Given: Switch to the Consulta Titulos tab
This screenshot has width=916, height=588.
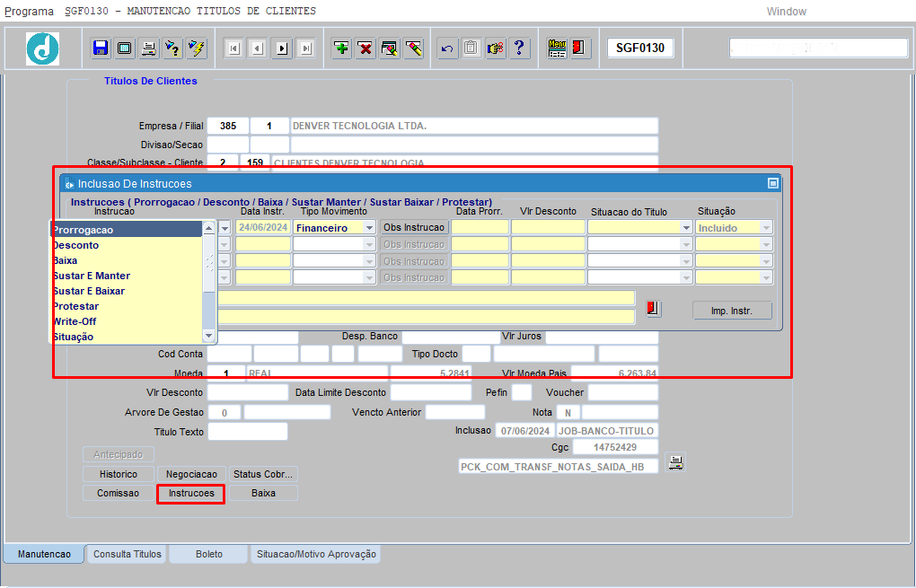Looking at the screenshot, I should point(127,554).
